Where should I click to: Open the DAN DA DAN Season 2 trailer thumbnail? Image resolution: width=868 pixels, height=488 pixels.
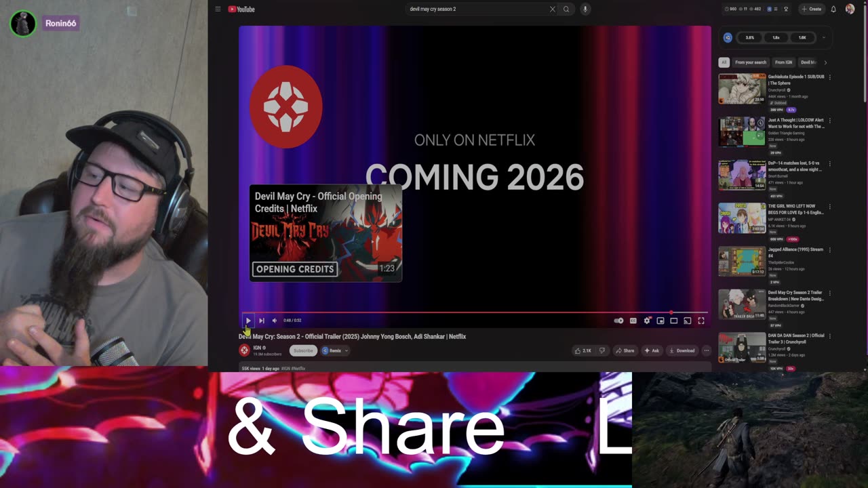[742, 347]
